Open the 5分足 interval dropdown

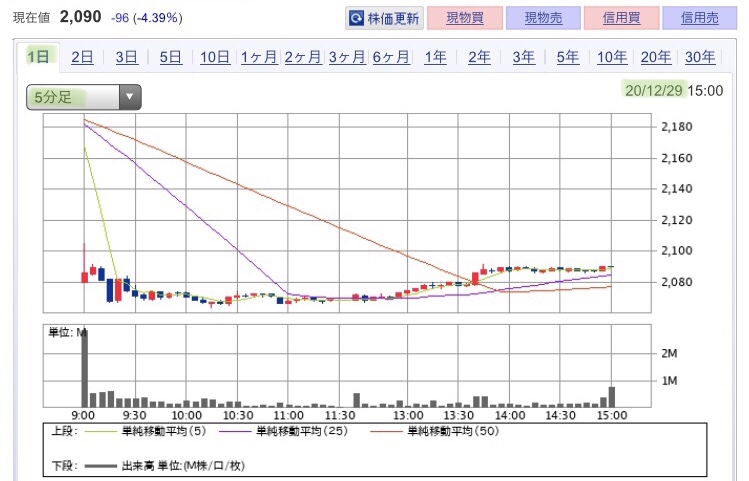(84, 97)
